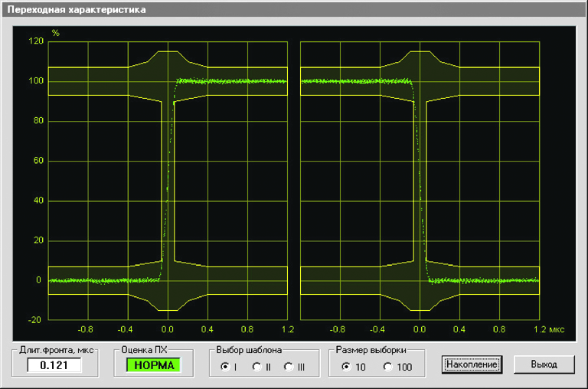The height and width of the screenshot is (389, 588).
Task: Click the % unit label above the Y axis
Action: click(55, 33)
